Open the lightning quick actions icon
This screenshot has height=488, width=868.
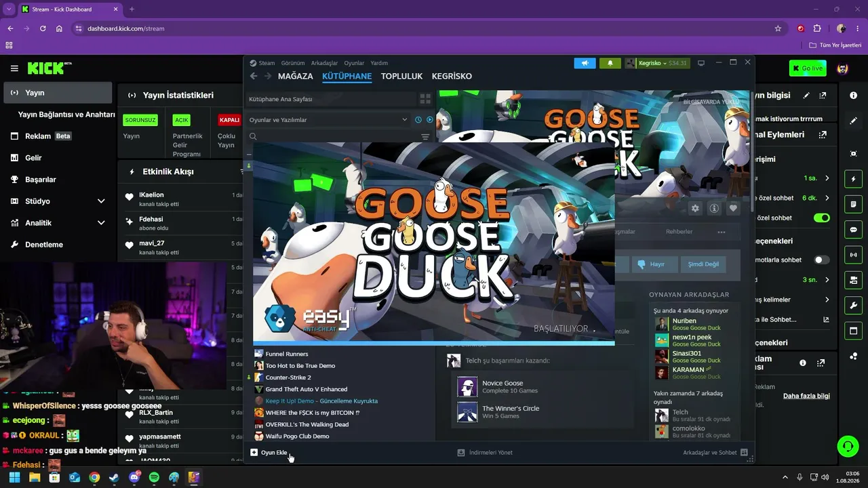click(853, 179)
